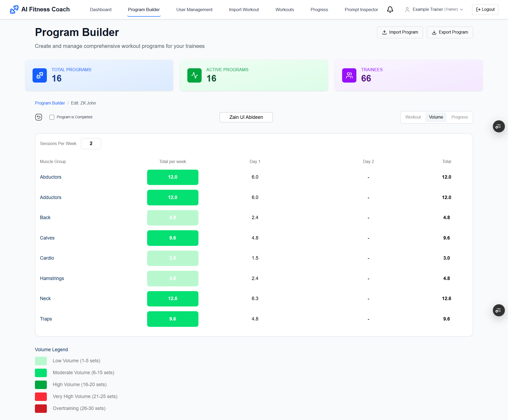Image resolution: width=508 pixels, height=420 pixels.
Task: Click the Neck 12.6 volume bar
Action: [x=173, y=299]
